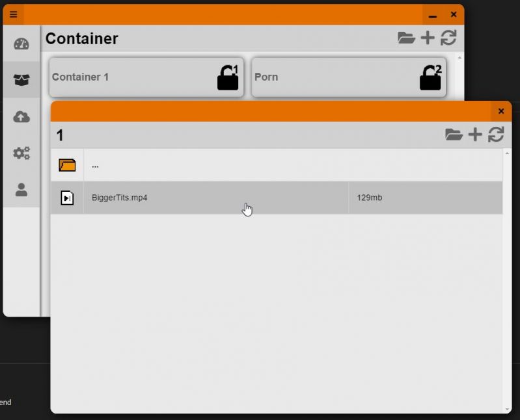Open the Porn container card
520x420 pixels.
[x=349, y=77]
